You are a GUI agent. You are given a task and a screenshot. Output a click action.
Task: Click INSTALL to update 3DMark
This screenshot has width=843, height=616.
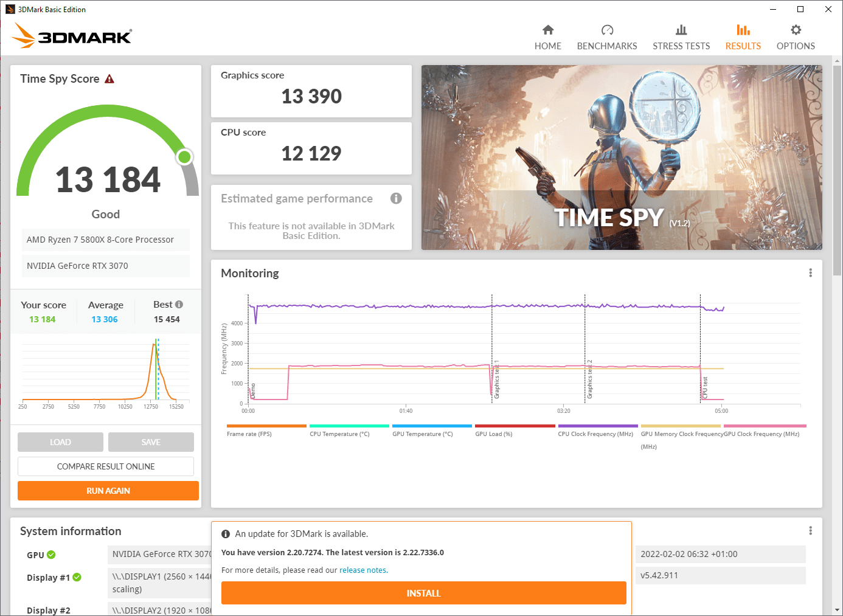423,593
